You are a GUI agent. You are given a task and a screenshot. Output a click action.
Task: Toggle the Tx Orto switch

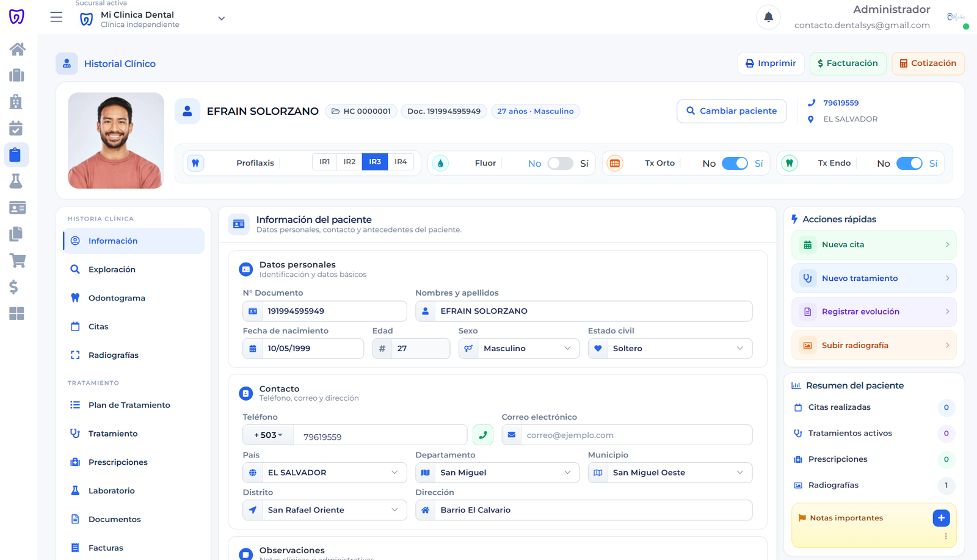[x=735, y=163]
